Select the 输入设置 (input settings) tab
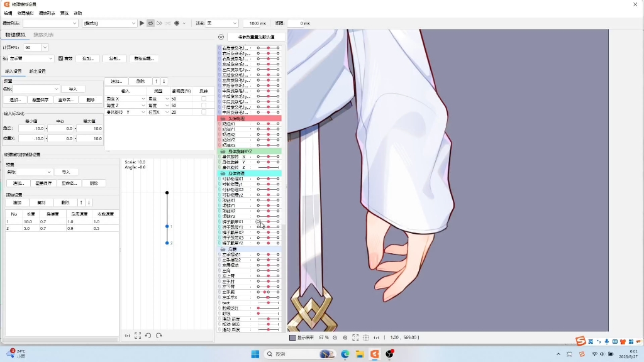 14,71
